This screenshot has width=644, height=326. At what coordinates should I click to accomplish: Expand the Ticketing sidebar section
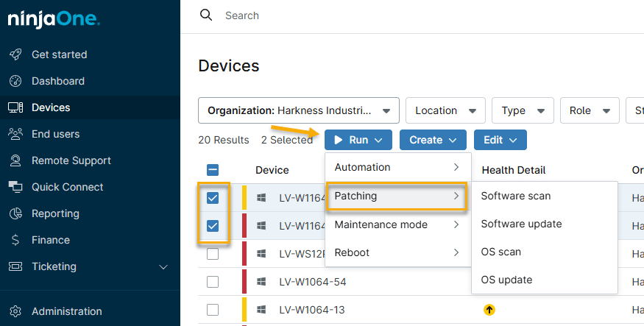163,266
